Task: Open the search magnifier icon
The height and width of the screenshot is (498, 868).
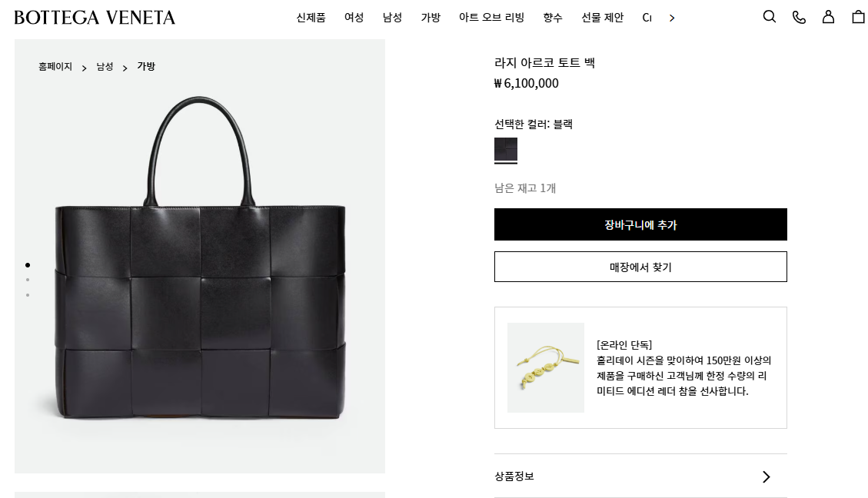Action: point(770,17)
